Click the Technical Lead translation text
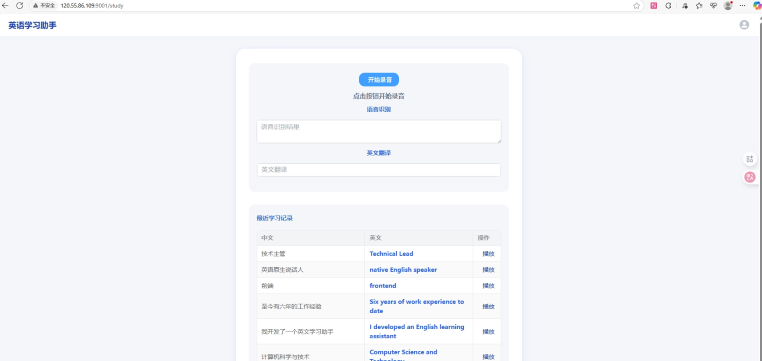This screenshot has width=762, height=361. (x=391, y=254)
